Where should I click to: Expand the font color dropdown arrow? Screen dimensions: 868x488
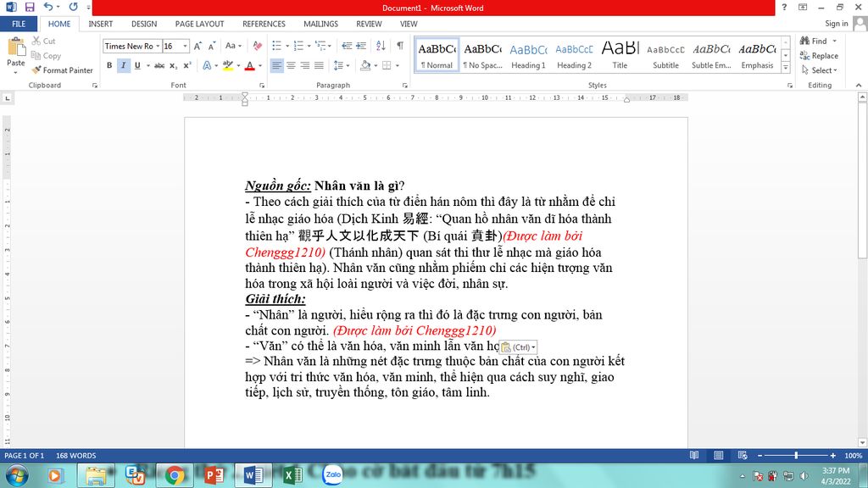coord(260,65)
